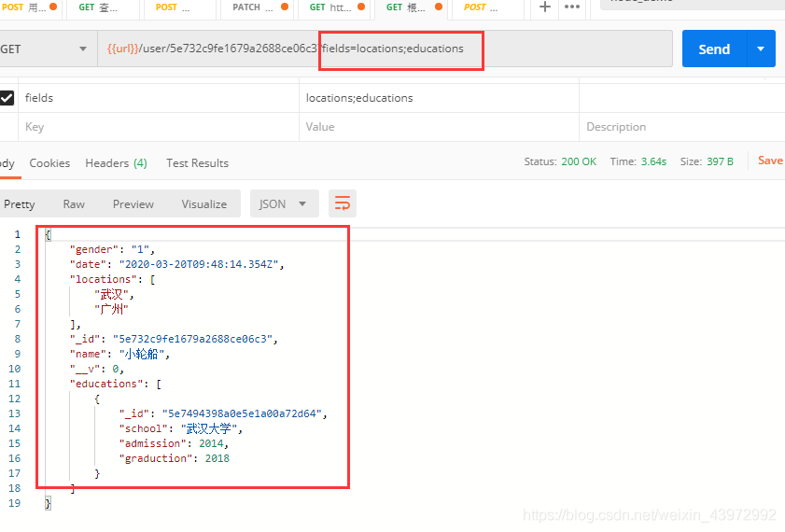The width and height of the screenshot is (785, 532).
Task: Switch to the Cookies response tab
Action: (49, 162)
